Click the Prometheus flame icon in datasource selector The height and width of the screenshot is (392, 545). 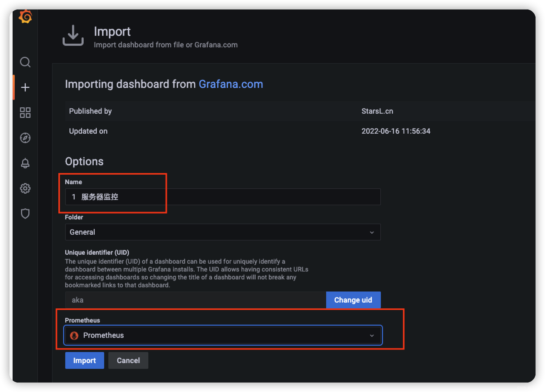(x=74, y=335)
